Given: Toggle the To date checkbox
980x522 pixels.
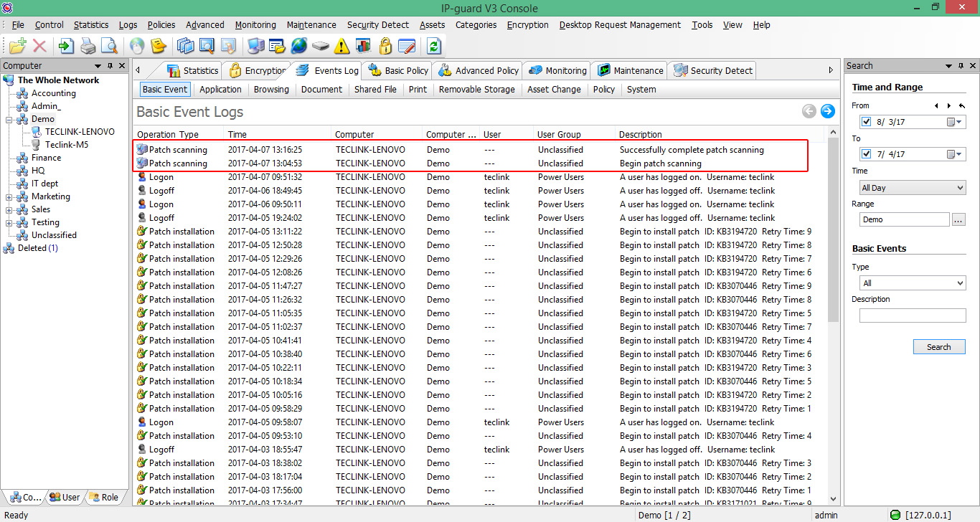Looking at the screenshot, I should [x=866, y=154].
